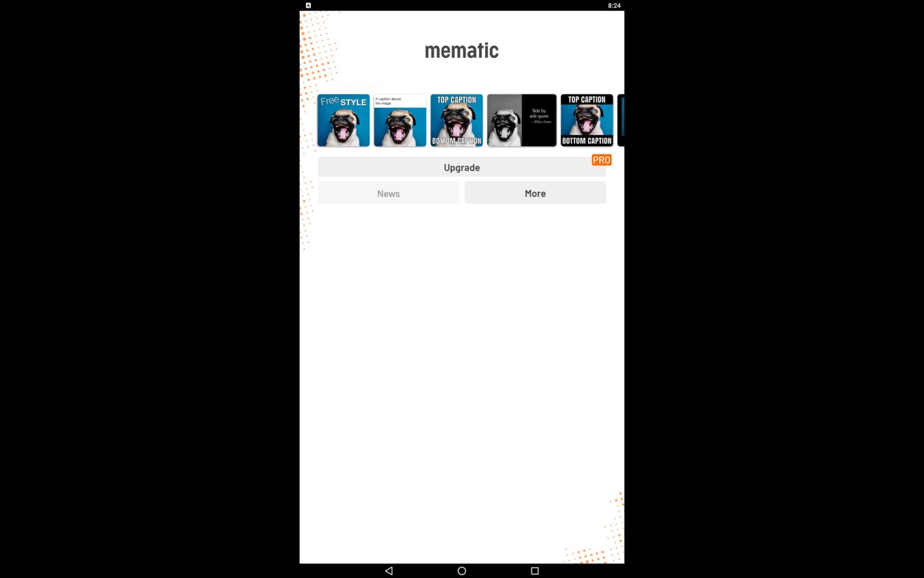Open the Upgrade PRO plan dropdown

click(x=462, y=167)
